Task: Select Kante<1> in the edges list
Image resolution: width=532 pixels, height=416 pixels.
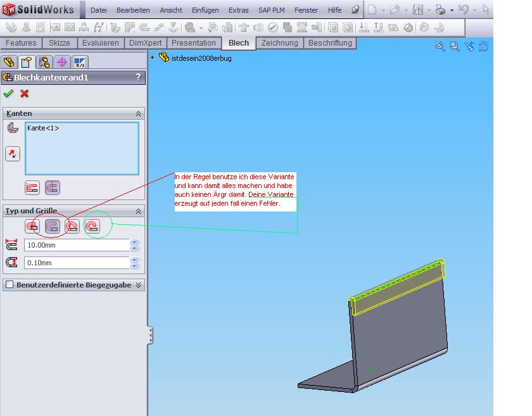Action: [43, 128]
